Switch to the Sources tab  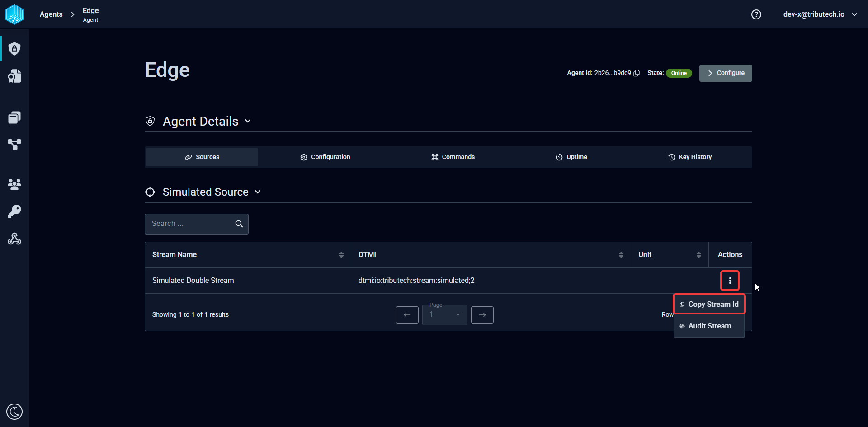click(x=202, y=157)
